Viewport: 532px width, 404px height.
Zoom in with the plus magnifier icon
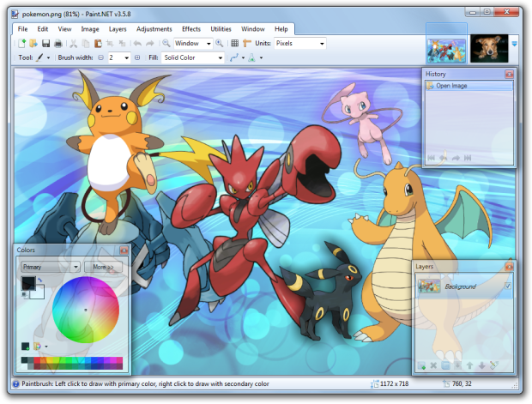[x=219, y=43]
